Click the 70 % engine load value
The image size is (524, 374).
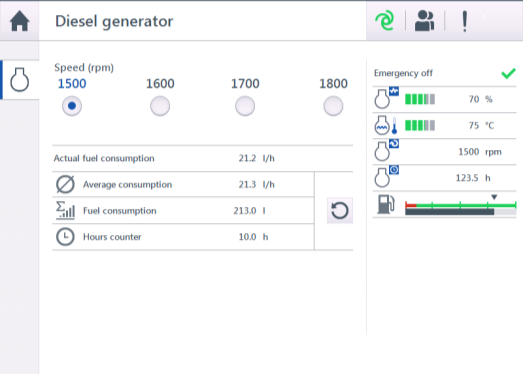pyautogui.click(x=480, y=99)
